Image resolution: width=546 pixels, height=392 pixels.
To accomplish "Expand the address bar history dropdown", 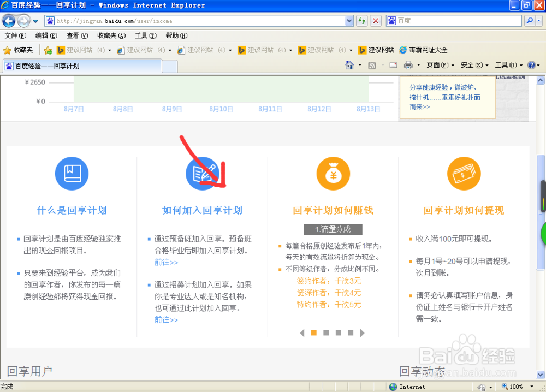I will coord(349,21).
